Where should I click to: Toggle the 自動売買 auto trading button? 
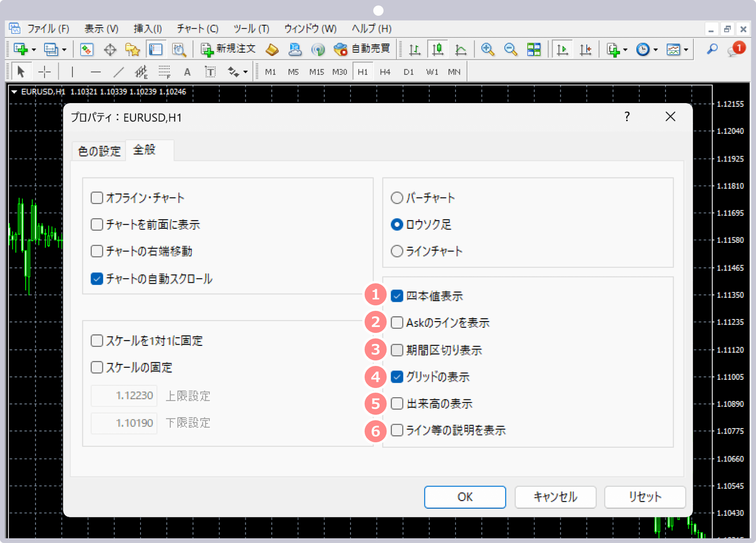(361, 50)
